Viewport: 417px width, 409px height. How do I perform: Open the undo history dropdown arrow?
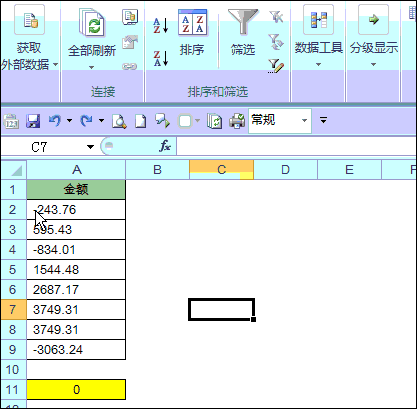tap(69, 120)
